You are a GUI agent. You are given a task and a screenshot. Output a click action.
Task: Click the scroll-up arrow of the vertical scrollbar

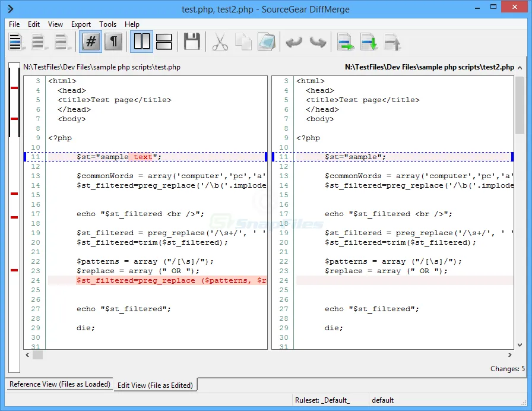520,68
